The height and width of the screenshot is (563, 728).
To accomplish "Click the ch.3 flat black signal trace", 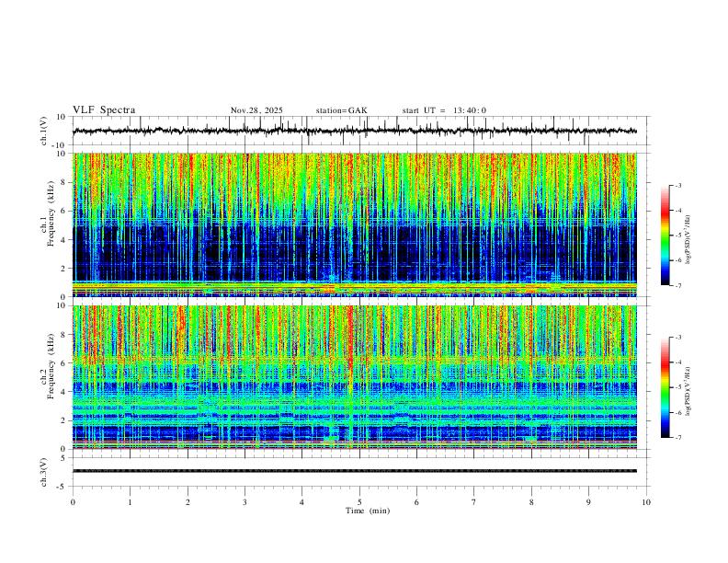I will [355, 471].
